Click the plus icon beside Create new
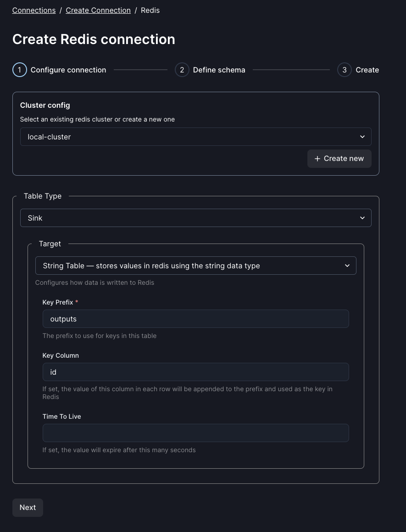The image size is (406, 532). (x=317, y=158)
